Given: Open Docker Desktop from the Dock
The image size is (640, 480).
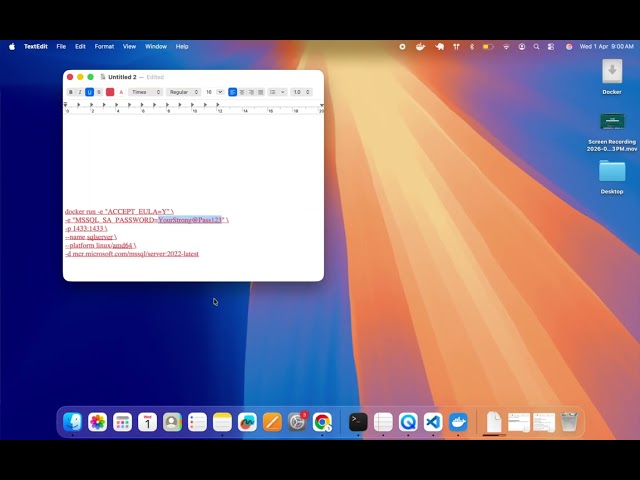Looking at the screenshot, I should coord(458,422).
